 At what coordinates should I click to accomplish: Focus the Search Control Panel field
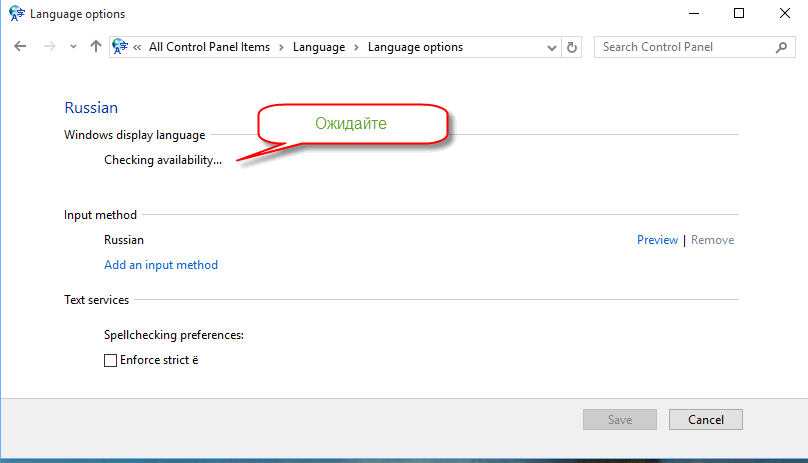[x=685, y=47]
